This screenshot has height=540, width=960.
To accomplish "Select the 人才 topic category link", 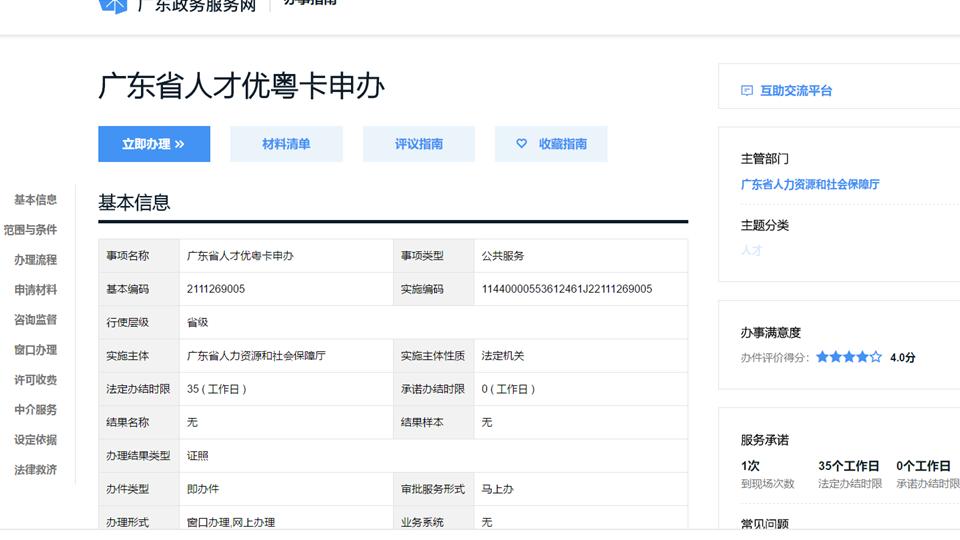I will (751, 251).
